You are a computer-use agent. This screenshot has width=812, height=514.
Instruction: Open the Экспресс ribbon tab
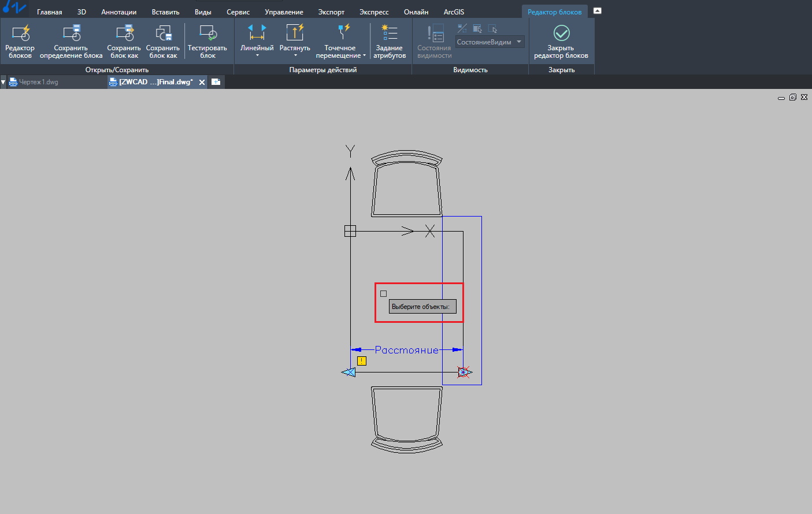click(374, 12)
